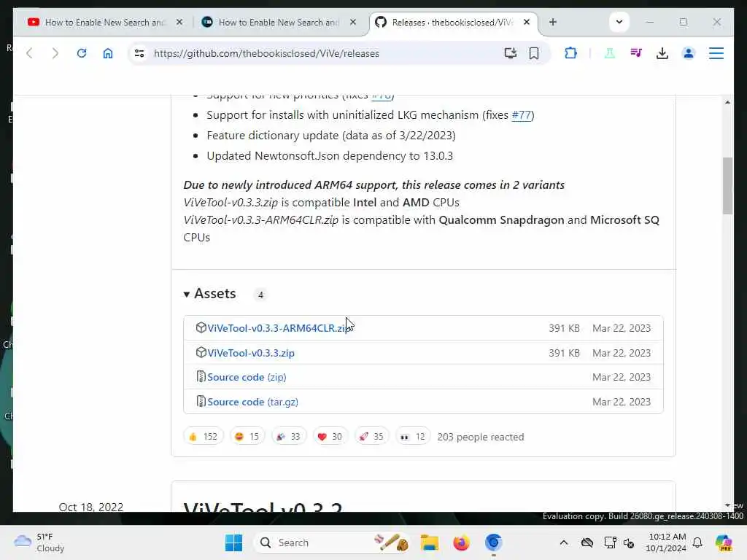Open the clock showing 10:12 AM

(667, 542)
